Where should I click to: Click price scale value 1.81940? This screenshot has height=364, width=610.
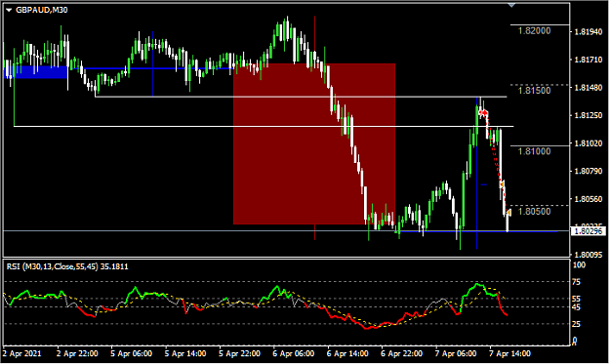(x=589, y=32)
